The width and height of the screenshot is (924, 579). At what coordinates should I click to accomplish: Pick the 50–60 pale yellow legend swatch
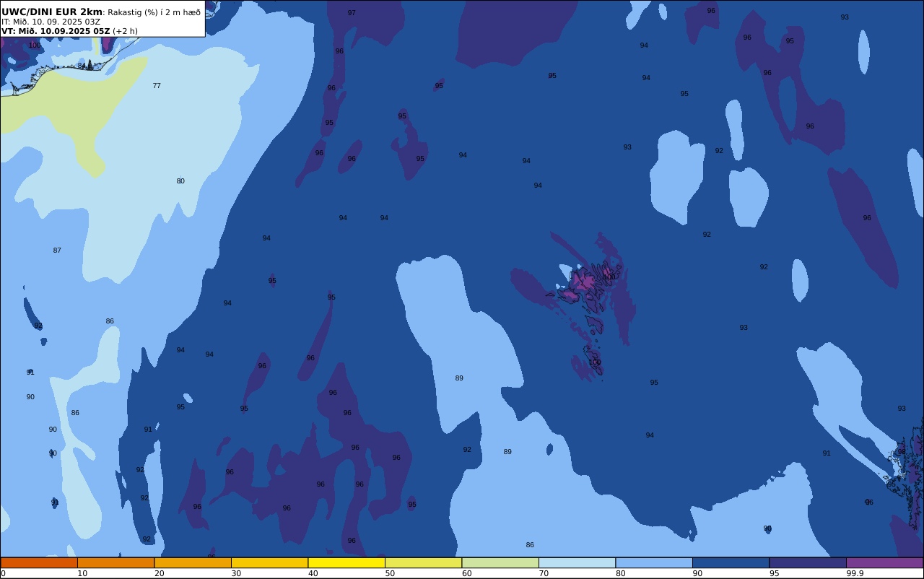click(x=423, y=562)
